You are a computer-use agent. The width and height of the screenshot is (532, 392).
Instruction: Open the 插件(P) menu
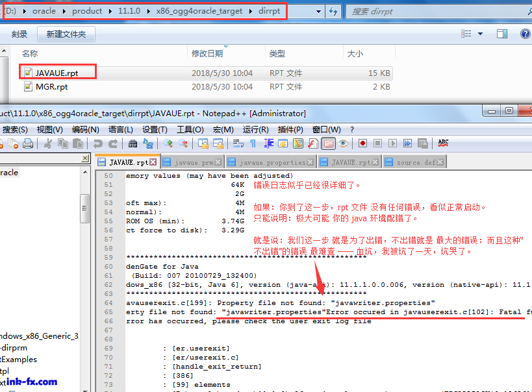[x=290, y=129]
